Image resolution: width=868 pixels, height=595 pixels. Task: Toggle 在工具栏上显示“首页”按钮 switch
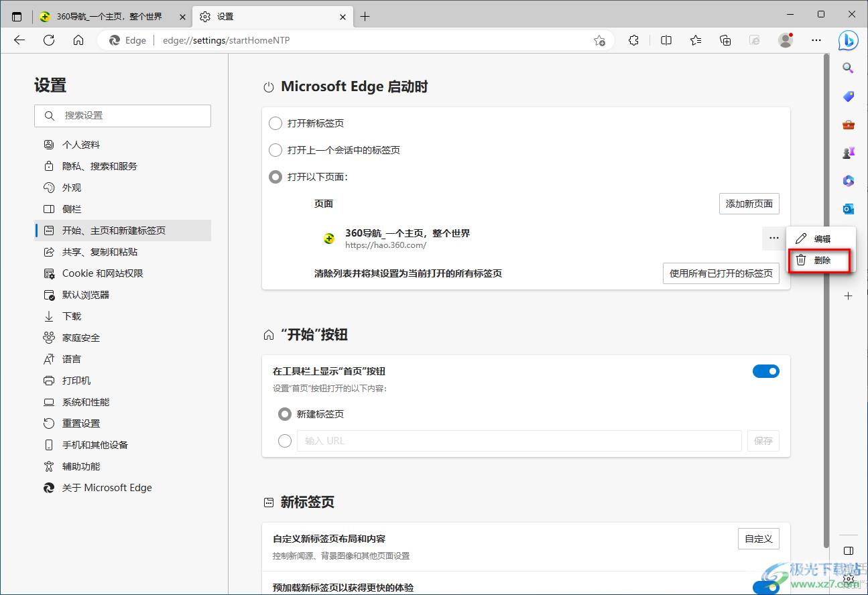pyautogui.click(x=766, y=371)
